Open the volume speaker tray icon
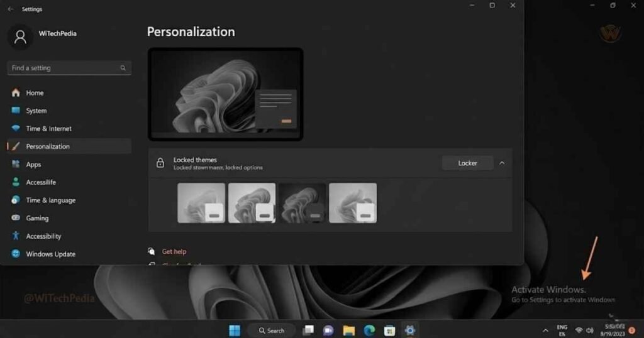The height and width of the screenshot is (338, 644). pyautogui.click(x=590, y=330)
